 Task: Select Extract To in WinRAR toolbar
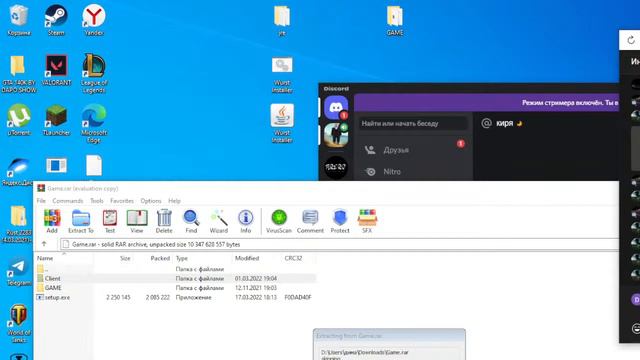[x=81, y=221]
